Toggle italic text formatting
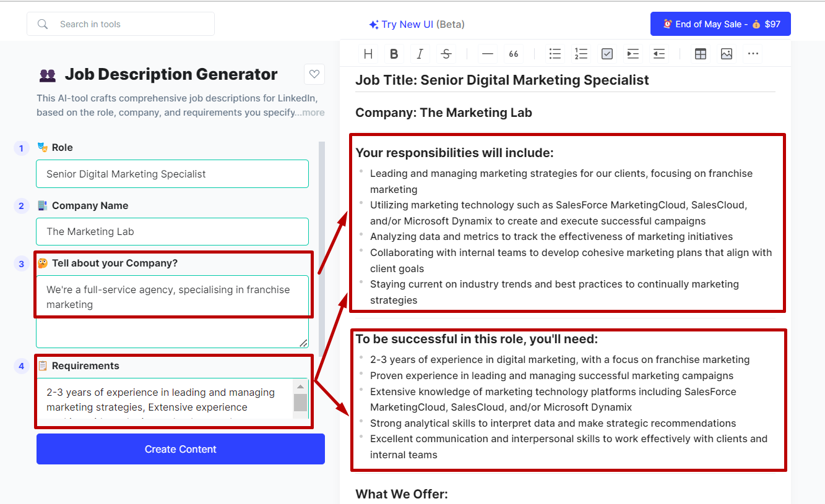Screen dimensions: 825x504 [x=420, y=54]
